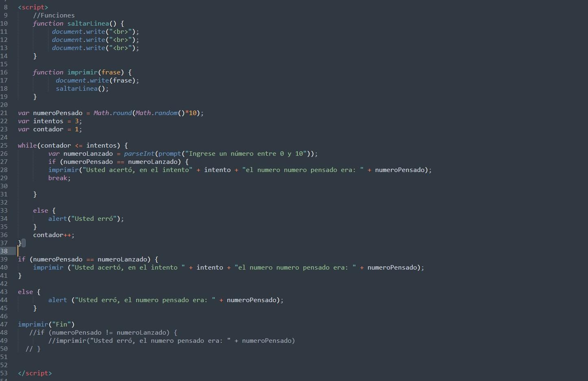Click "document.write" on line 13

tap(78, 48)
